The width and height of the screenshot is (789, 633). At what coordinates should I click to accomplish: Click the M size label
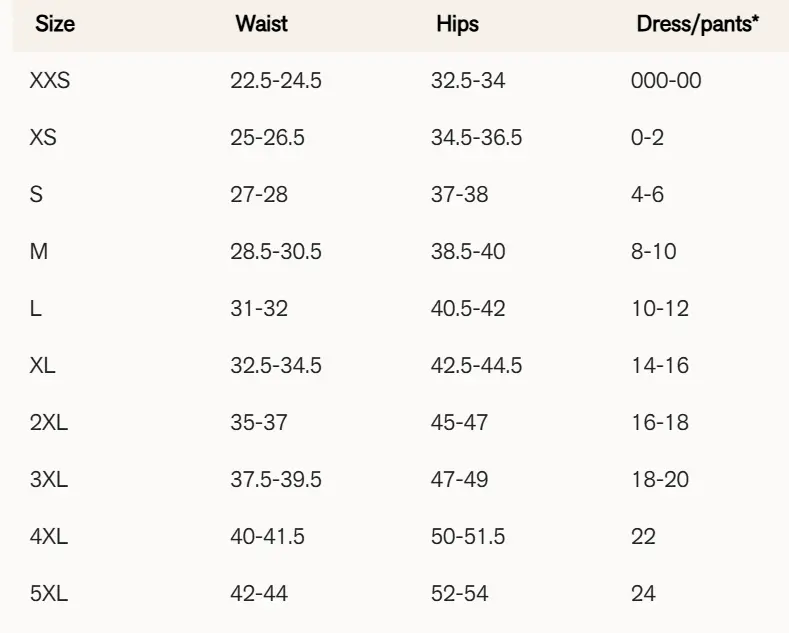(x=39, y=252)
